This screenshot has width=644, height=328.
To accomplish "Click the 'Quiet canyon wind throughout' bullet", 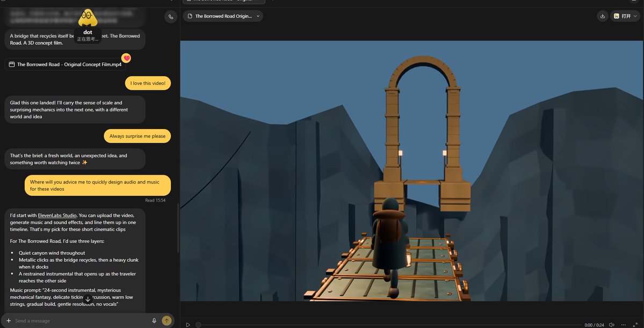I will click(x=52, y=253).
